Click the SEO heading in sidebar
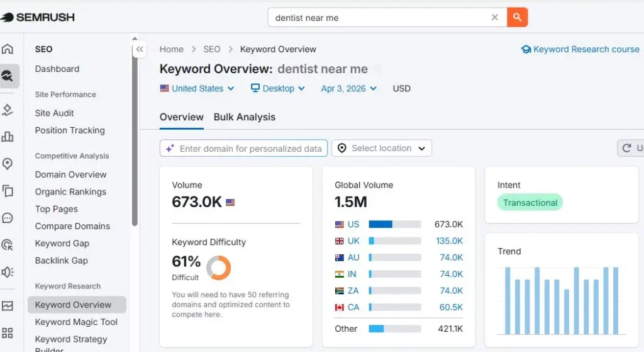 pyautogui.click(x=43, y=49)
